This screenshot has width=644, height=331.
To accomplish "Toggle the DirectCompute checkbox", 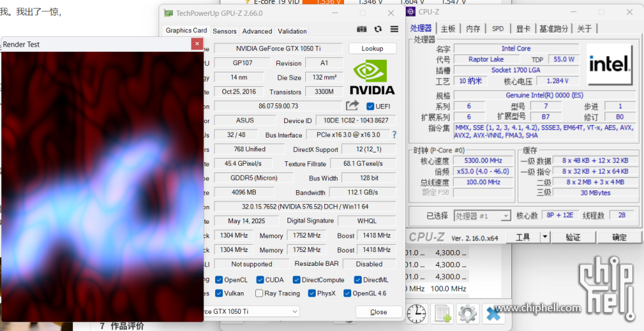I will point(297,280).
